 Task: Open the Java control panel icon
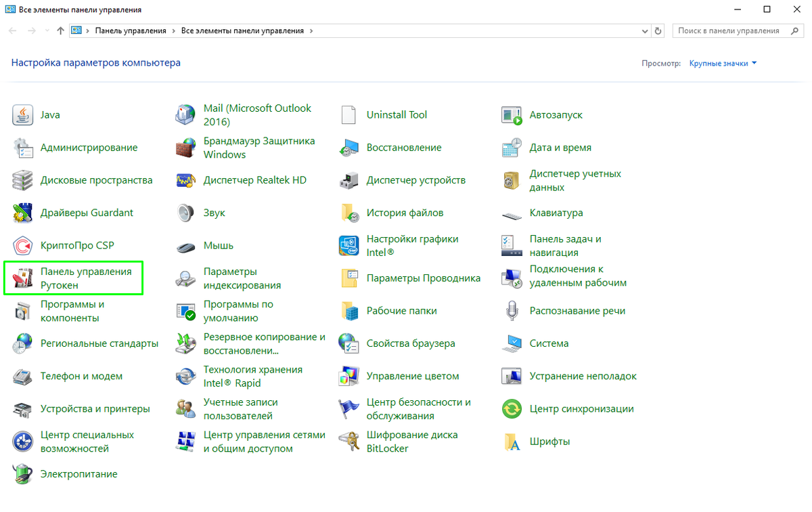(23, 115)
